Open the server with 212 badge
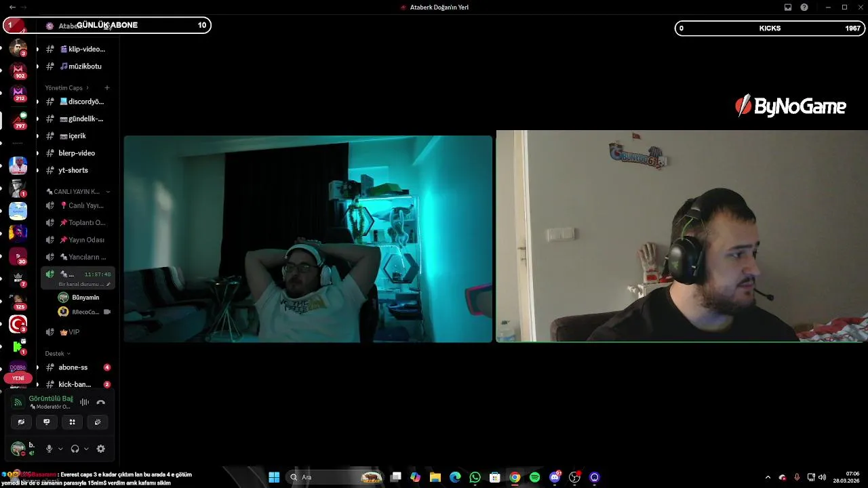Image resolution: width=868 pixels, height=488 pixels. [18, 94]
